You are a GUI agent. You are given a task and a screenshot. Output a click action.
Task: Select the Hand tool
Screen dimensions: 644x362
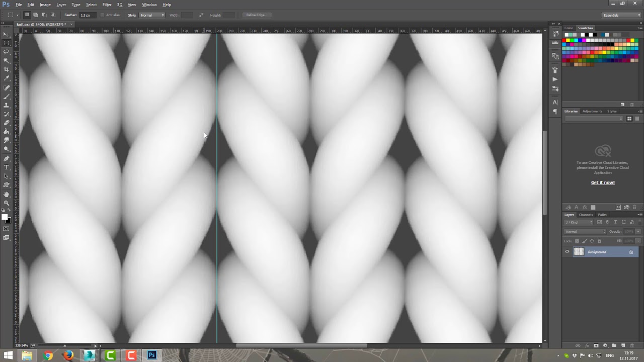pyautogui.click(x=7, y=195)
